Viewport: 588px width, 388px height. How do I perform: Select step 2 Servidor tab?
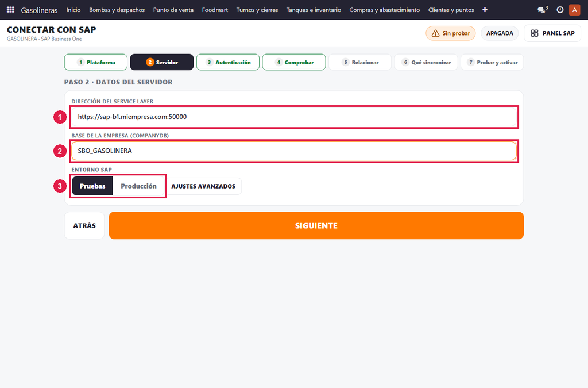(x=161, y=62)
